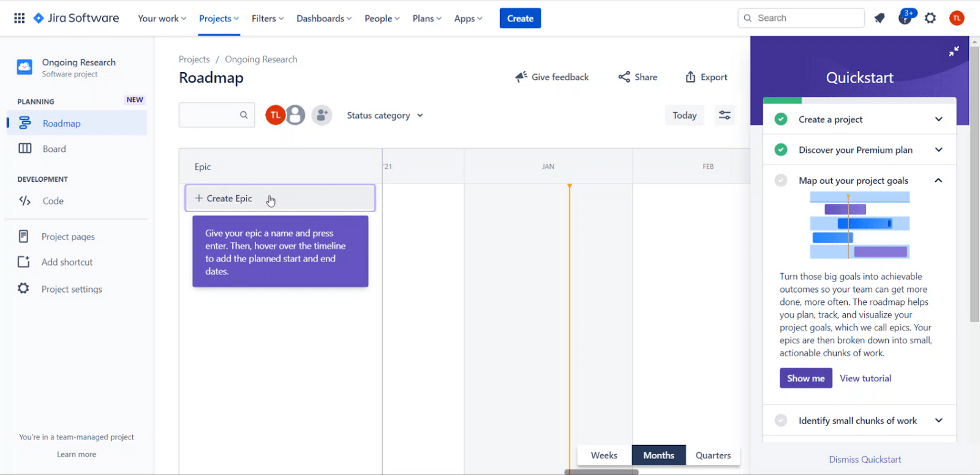Select Code in the sidebar
The height and width of the screenshot is (475, 980).
pos(77,201)
